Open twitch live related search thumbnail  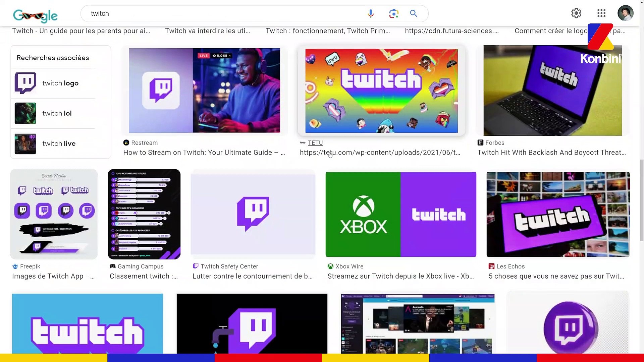tap(25, 143)
